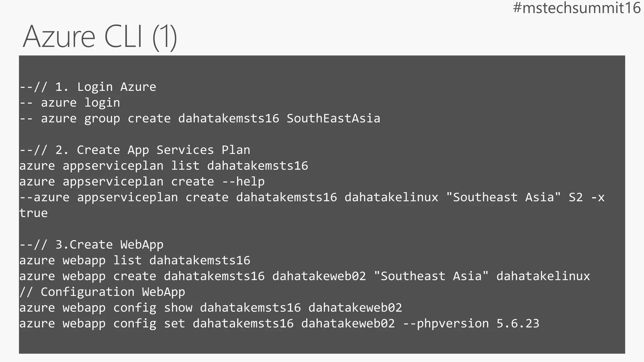Screen dimensions: 644x362
Task: Click the #mstechsummit16 hashtag text
Action: click(x=576, y=8)
